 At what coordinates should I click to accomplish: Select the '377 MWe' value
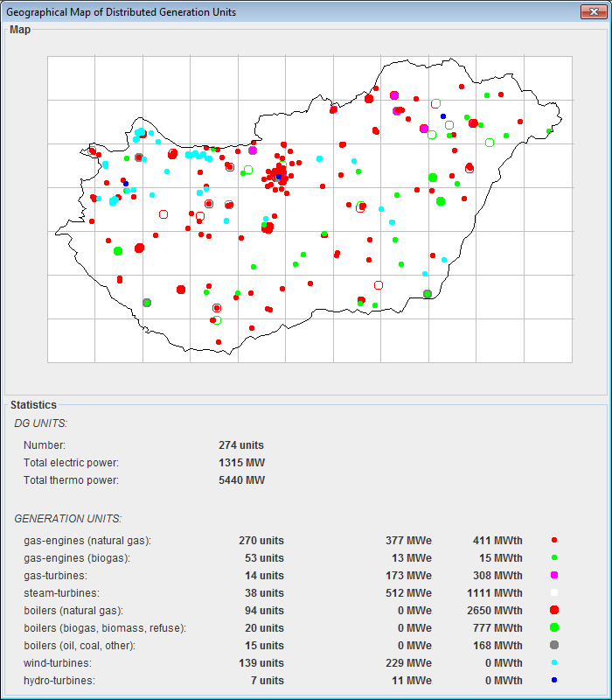pos(408,541)
